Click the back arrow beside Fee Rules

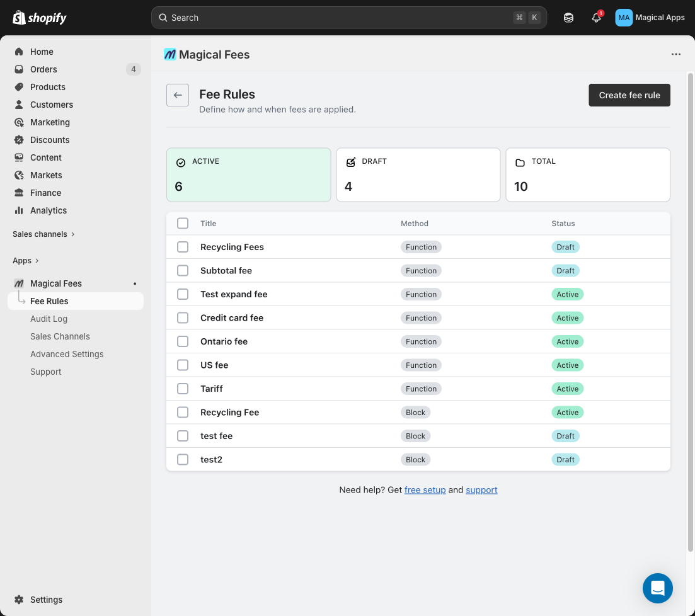(178, 95)
